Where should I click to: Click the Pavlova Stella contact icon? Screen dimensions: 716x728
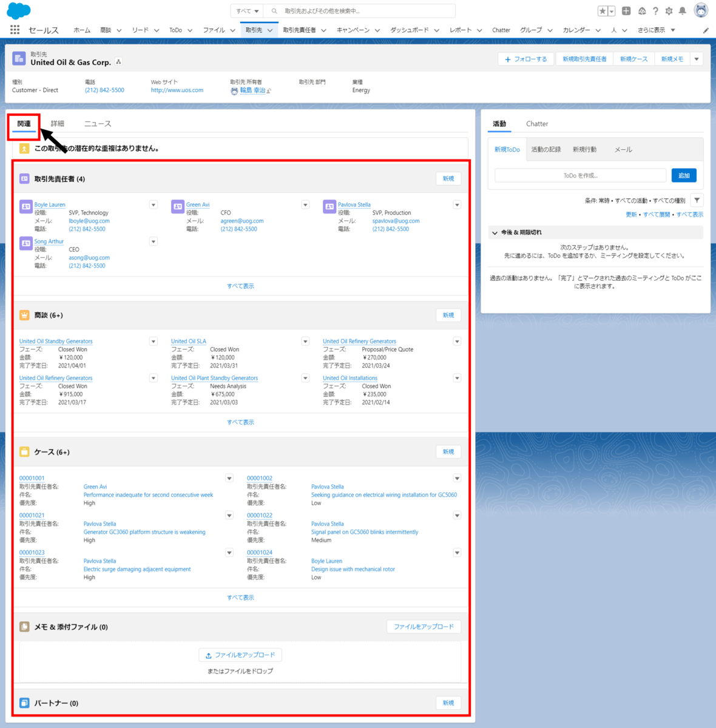click(x=329, y=207)
